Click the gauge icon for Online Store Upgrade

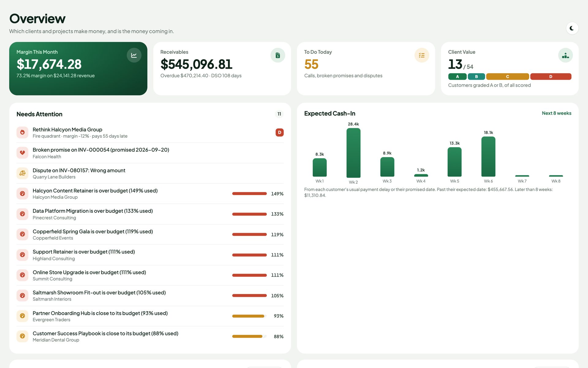click(x=22, y=275)
